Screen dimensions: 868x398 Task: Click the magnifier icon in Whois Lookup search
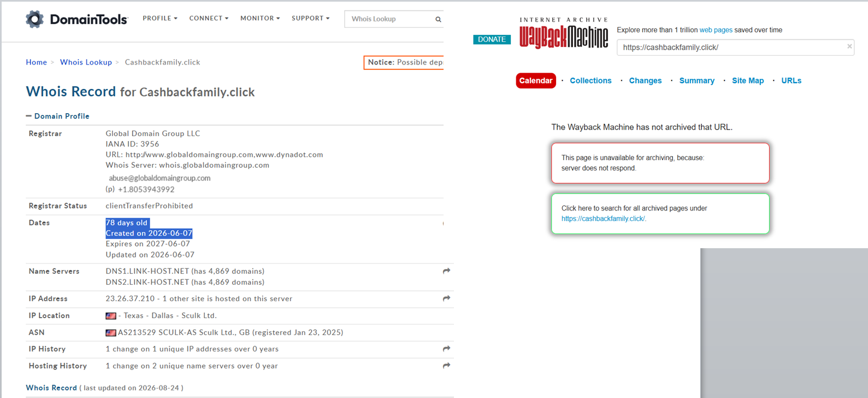(x=438, y=19)
